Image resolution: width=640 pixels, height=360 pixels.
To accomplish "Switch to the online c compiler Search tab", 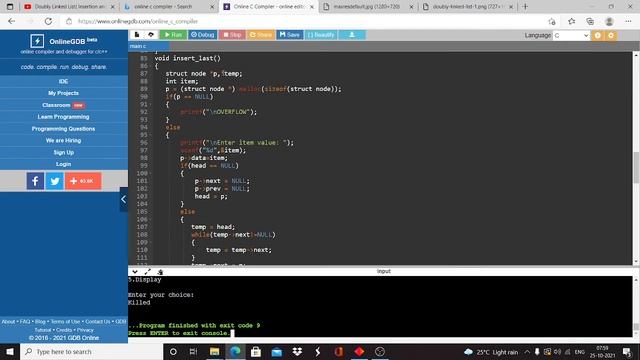I will tap(169, 7).
